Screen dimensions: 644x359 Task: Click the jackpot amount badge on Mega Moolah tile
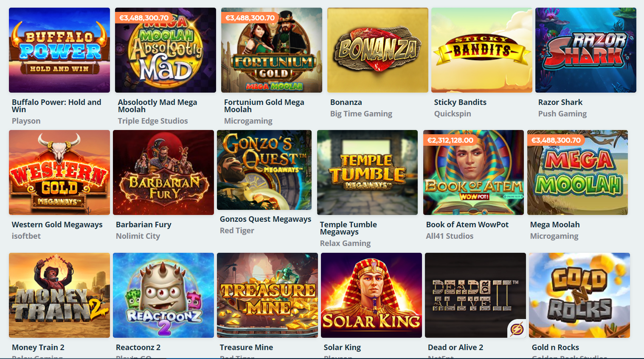556,140
